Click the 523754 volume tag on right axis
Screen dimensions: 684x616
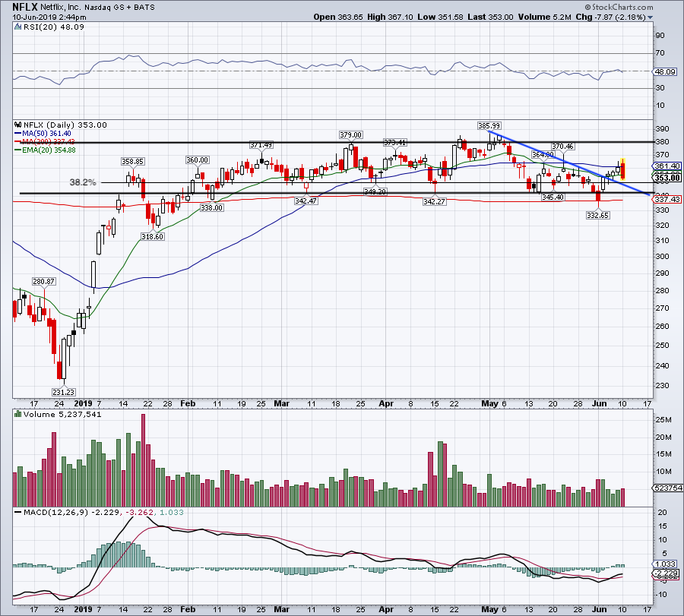coord(667,488)
